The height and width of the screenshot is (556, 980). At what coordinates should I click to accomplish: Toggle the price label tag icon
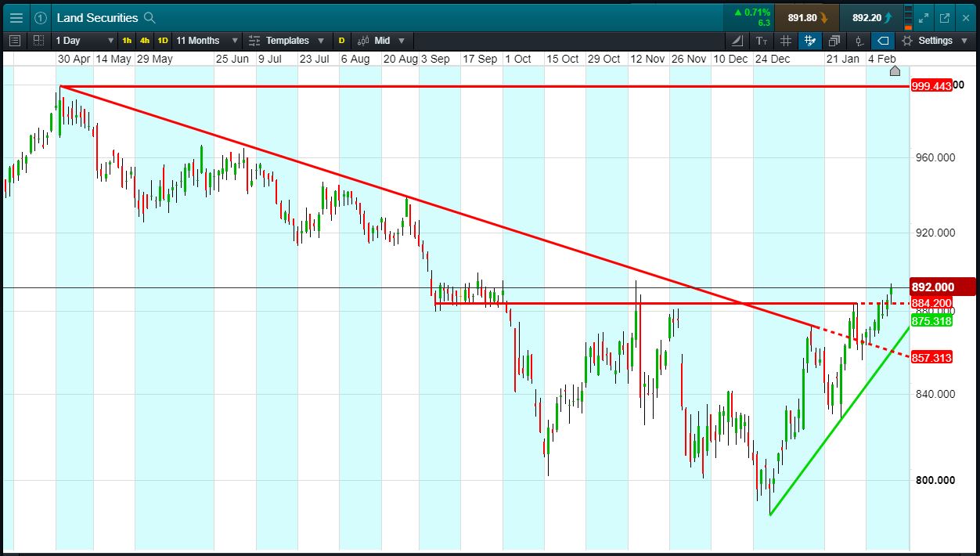pos(883,40)
